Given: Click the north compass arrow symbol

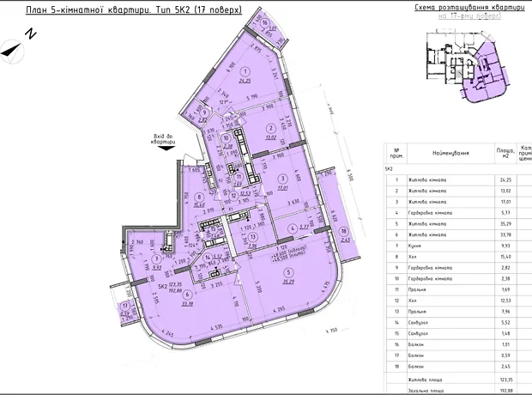Looking at the screenshot, I should (x=12, y=51).
